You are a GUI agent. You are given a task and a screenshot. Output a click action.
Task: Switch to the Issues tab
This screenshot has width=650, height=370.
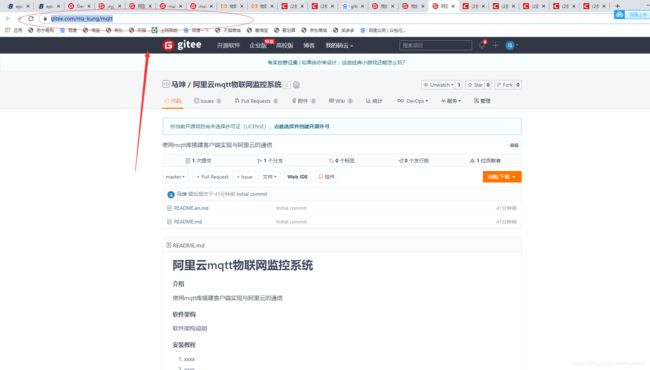[x=207, y=101]
